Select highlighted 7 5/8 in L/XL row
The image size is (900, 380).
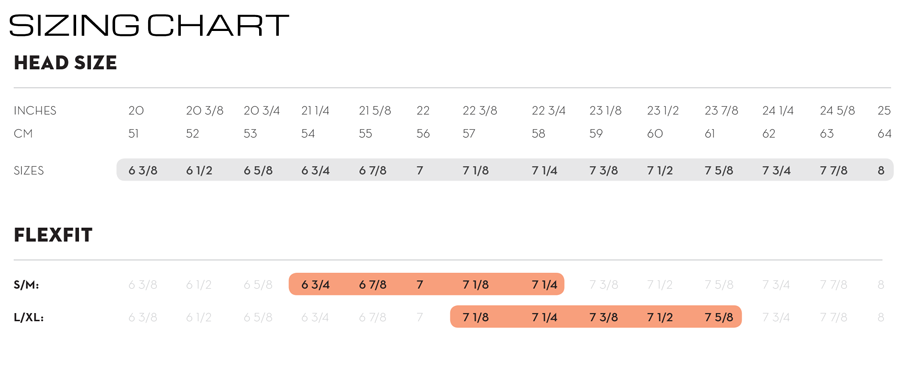[x=719, y=317]
